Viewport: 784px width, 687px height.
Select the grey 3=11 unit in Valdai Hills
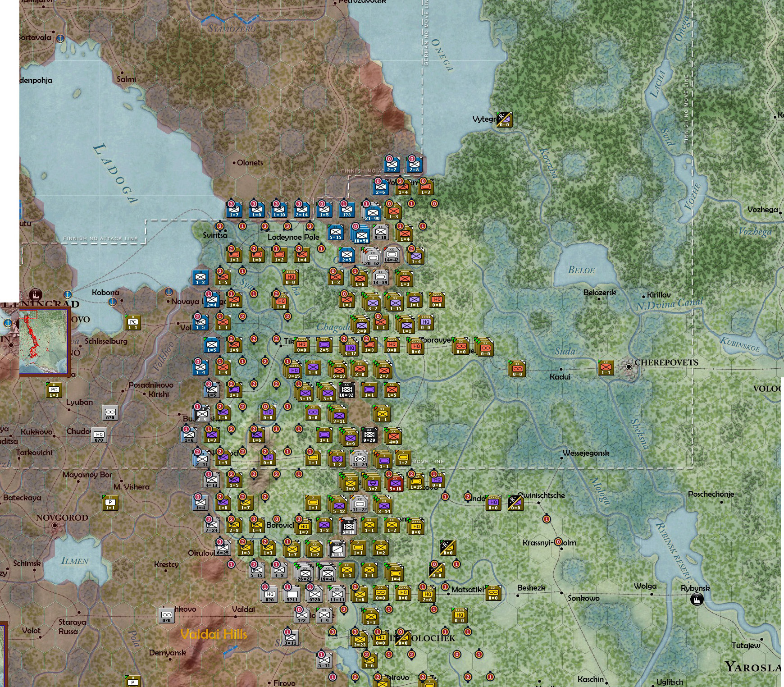pos(291,638)
